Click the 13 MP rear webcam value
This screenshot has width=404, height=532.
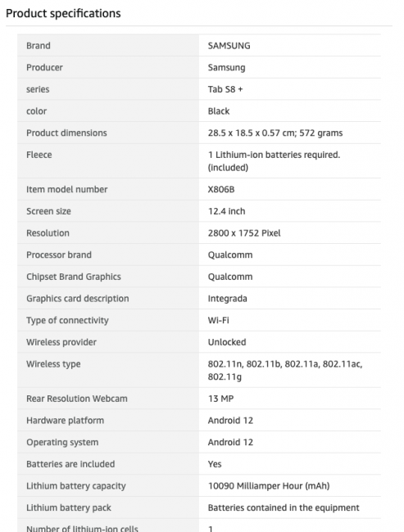tap(221, 399)
